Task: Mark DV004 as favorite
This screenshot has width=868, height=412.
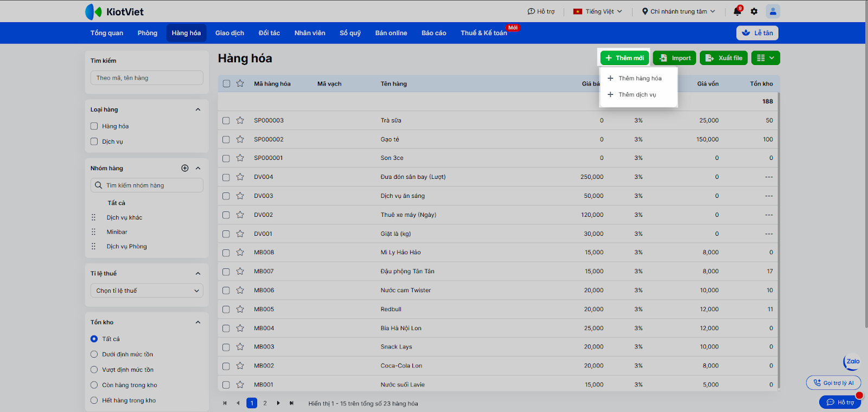Action: (240, 177)
